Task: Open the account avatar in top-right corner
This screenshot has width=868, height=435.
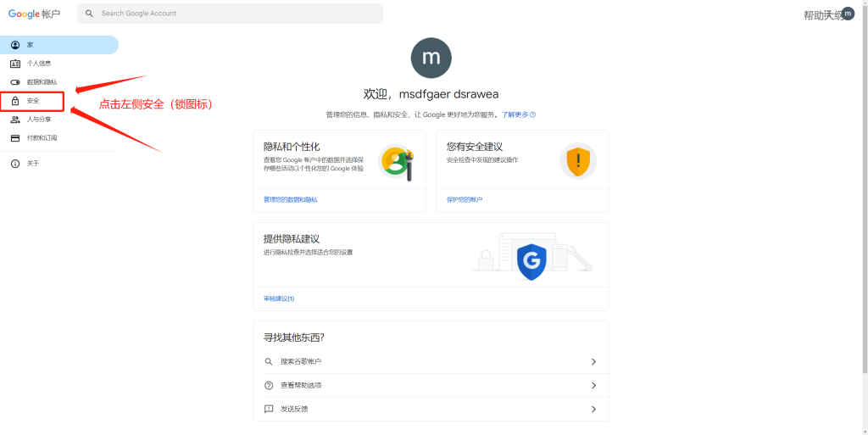Action: [848, 14]
